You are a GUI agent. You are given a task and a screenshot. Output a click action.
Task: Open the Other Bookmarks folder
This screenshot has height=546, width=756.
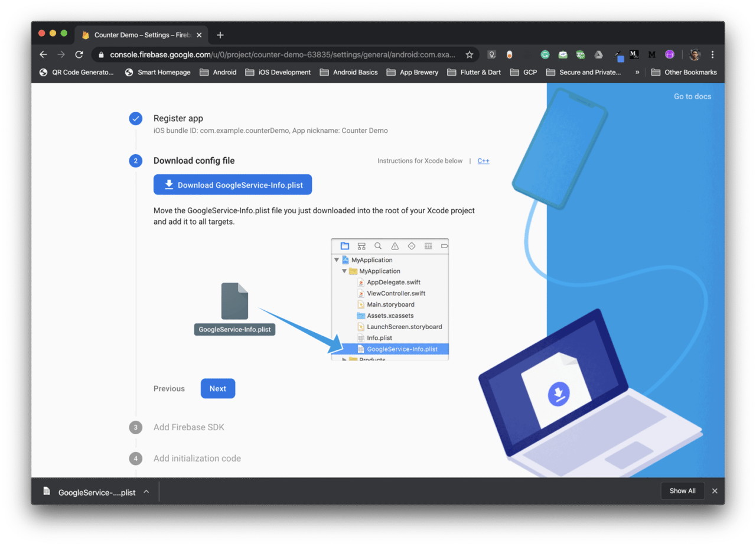pos(684,72)
